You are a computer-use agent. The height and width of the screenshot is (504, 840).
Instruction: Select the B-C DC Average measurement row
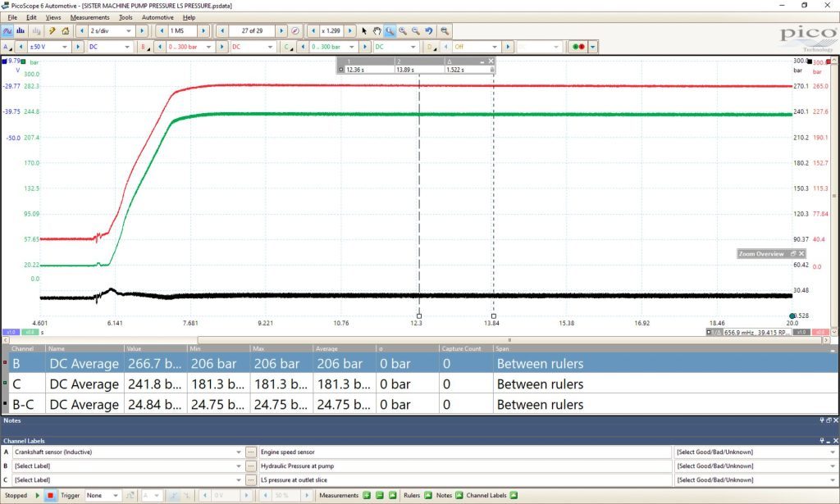419,405
